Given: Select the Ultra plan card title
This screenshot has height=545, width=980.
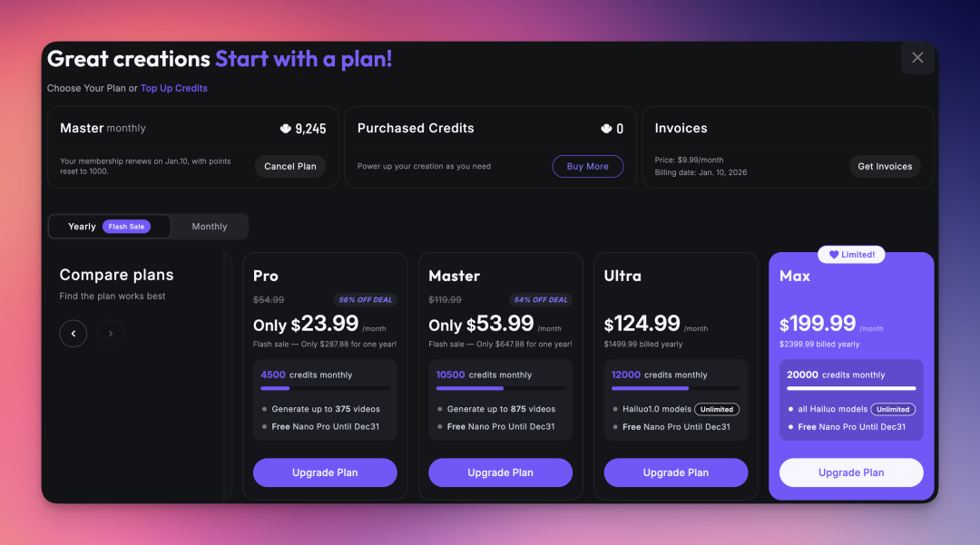Looking at the screenshot, I should click(x=622, y=276).
